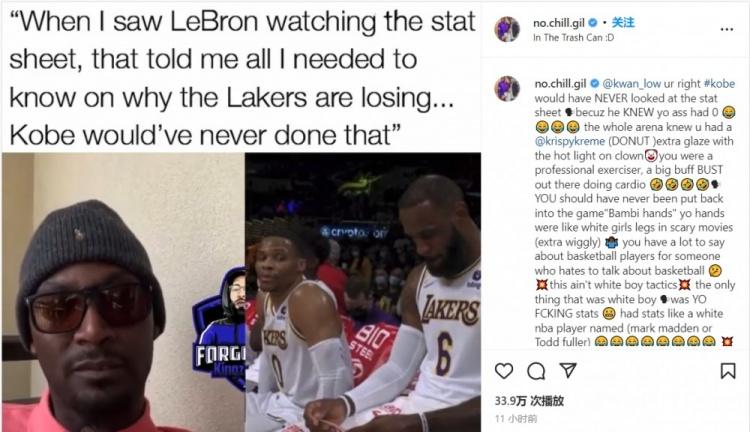
Task: Open the @krispykreme mention
Action: [570, 141]
